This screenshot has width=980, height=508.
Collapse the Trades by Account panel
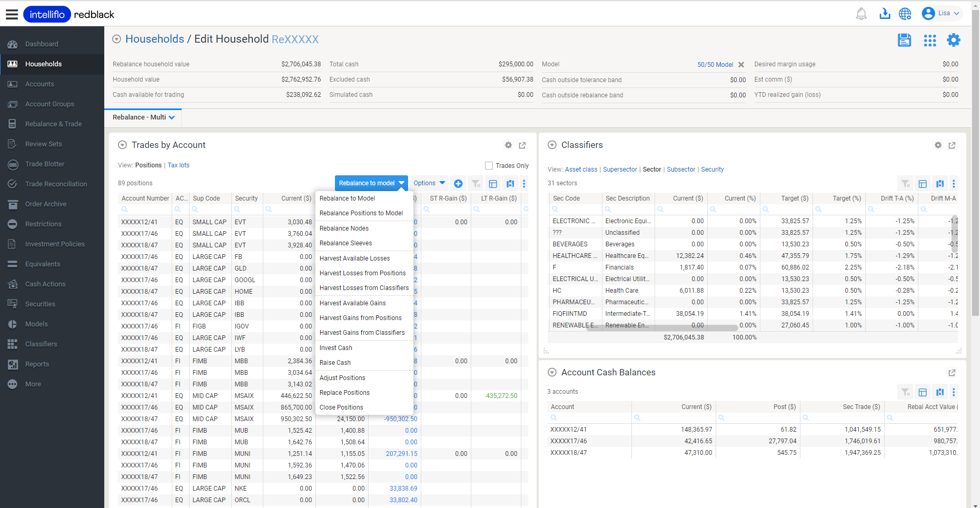pyautogui.click(x=122, y=145)
